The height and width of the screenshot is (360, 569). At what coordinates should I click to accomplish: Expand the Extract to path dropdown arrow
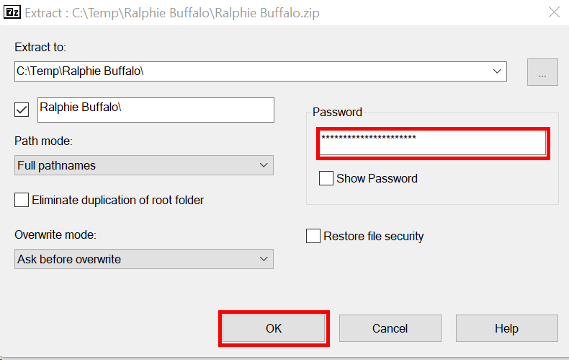coord(497,71)
